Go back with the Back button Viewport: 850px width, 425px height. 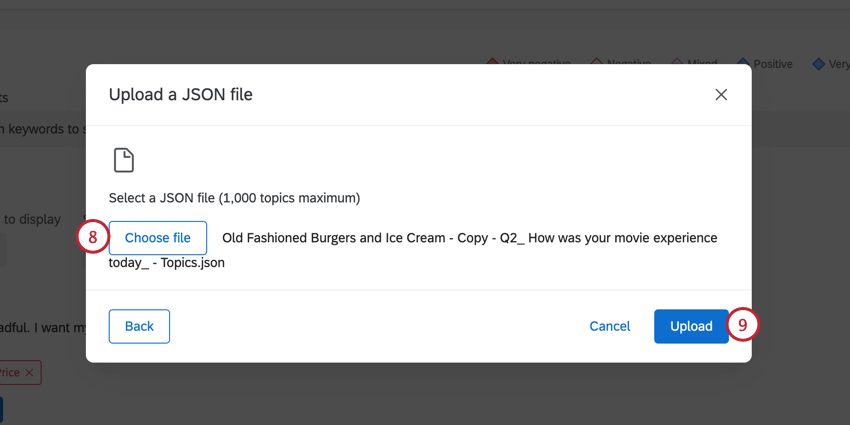139,326
